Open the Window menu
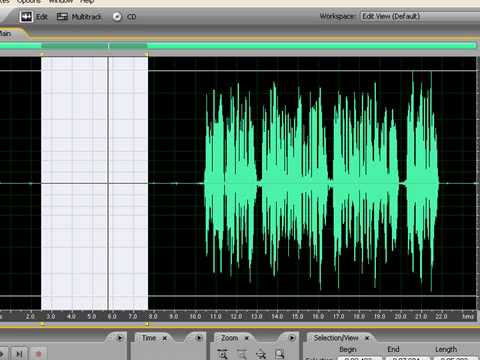Screen dimensions: 480x360 [x=61, y=2]
